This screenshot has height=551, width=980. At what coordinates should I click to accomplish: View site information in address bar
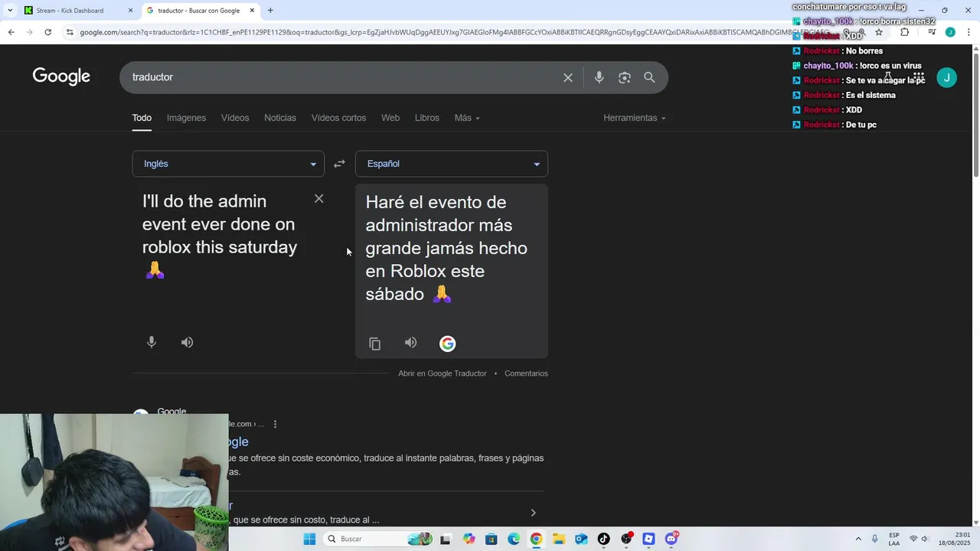(70, 32)
